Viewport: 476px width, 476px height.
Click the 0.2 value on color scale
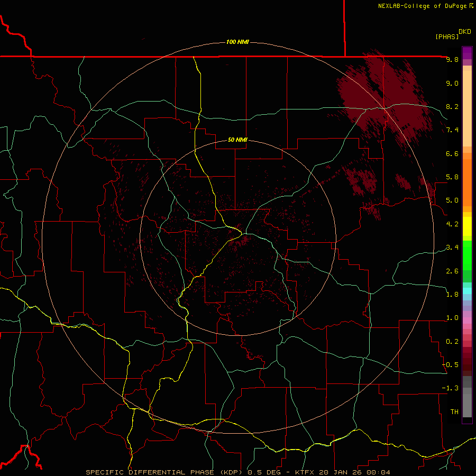(x=452, y=342)
